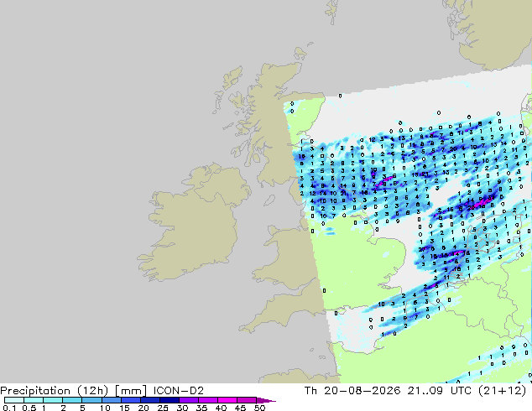Click the legend value '10'
Image resolution: width=532 pixels, height=411 pixels.
click(105, 408)
